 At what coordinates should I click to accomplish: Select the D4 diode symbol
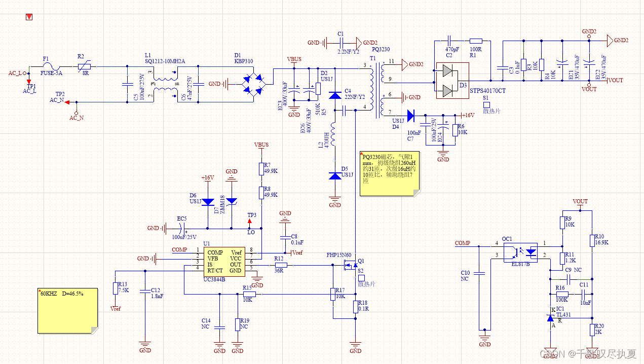pos(410,116)
